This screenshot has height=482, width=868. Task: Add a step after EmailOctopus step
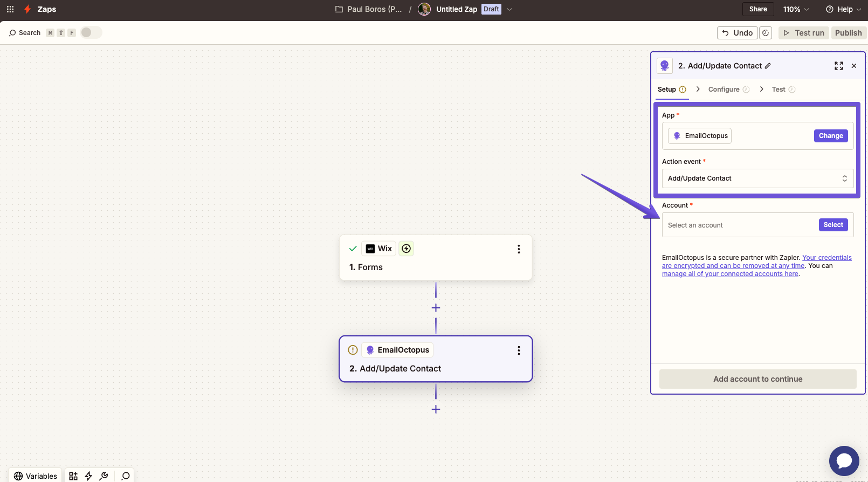[436, 409]
